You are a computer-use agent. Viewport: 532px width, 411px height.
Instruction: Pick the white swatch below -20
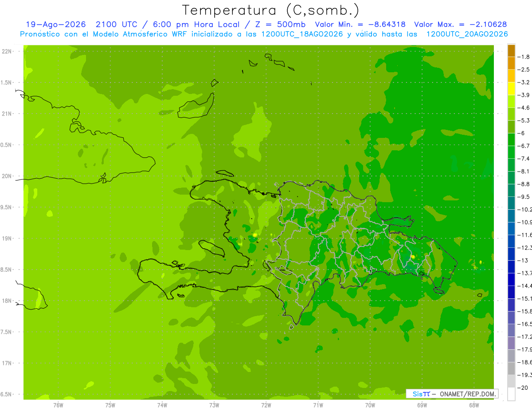pyautogui.click(x=511, y=394)
